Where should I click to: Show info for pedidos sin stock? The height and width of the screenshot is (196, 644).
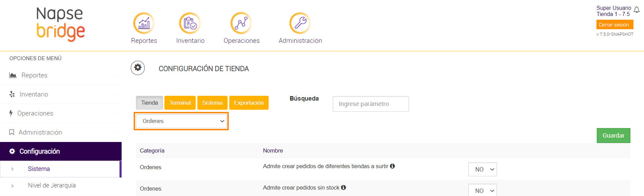coord(343,188)
